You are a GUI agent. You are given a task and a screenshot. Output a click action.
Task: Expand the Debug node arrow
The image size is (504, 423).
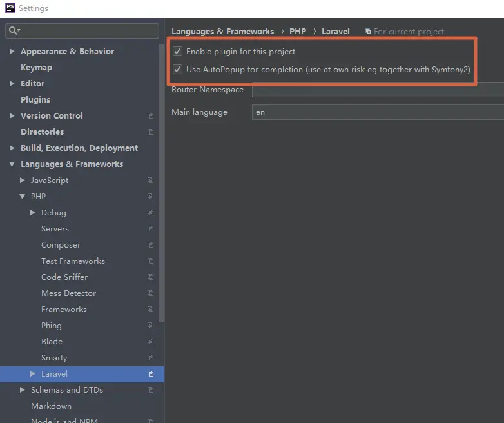pyautogui.click(x=32, y=212)
